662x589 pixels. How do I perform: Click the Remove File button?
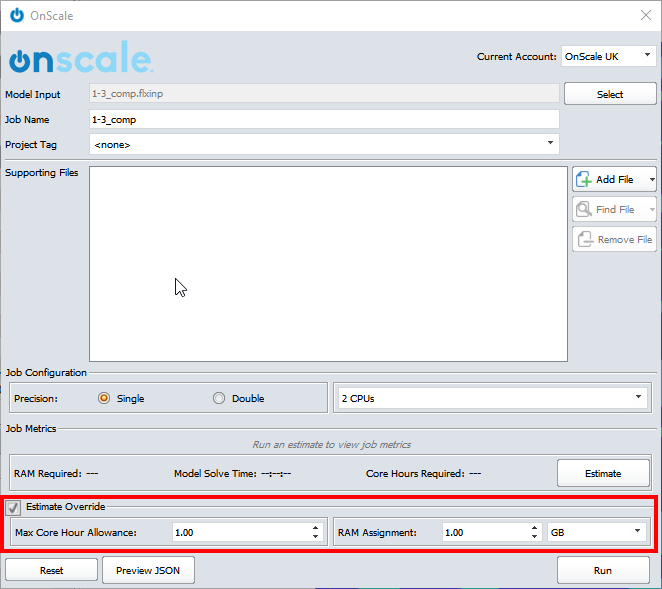click(615, 239)
